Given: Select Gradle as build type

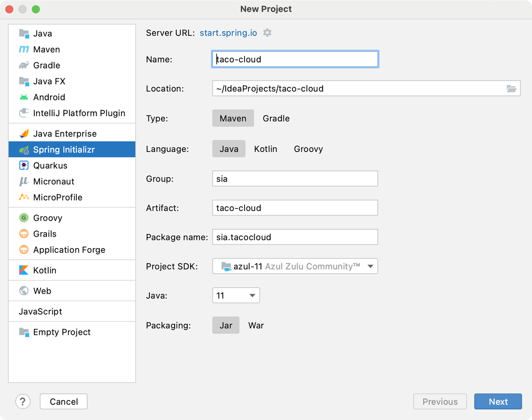Looking at the screenshot, I should (276, 118).
